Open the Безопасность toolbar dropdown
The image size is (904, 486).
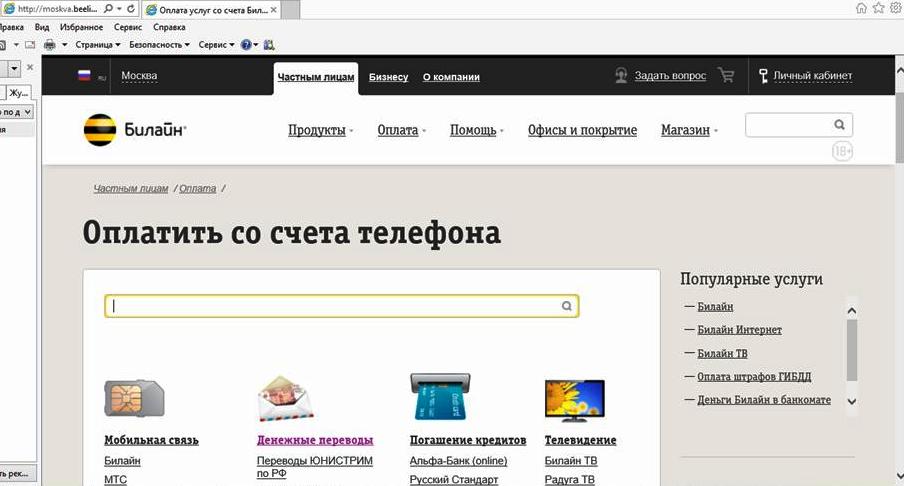(x=158, y=45)
